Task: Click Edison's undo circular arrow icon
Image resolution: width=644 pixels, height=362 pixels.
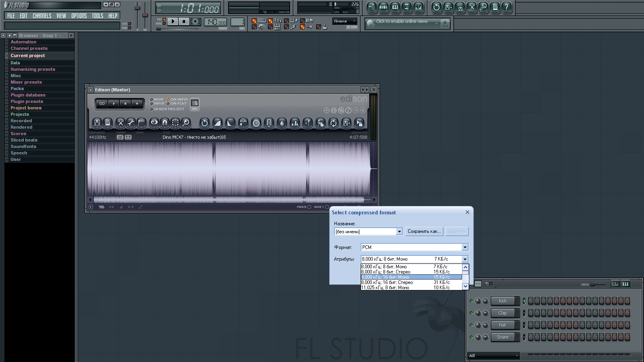Action: [x=204, y=123]
